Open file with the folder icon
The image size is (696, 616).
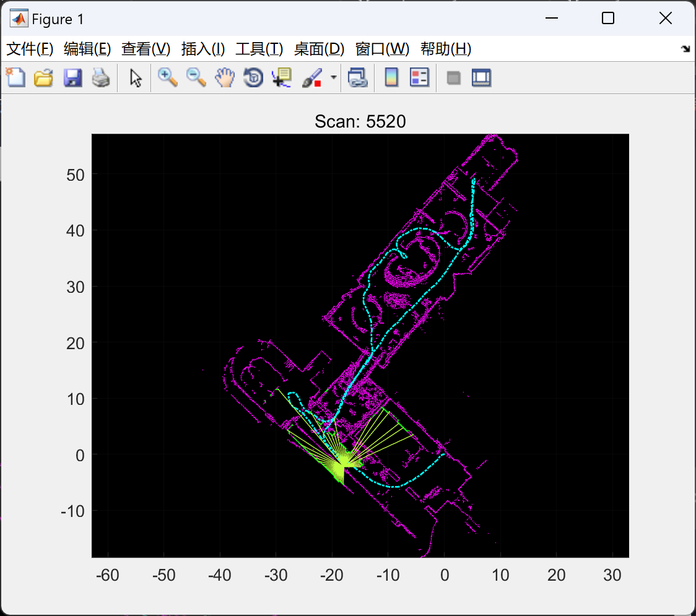click(x=43, y=77)
